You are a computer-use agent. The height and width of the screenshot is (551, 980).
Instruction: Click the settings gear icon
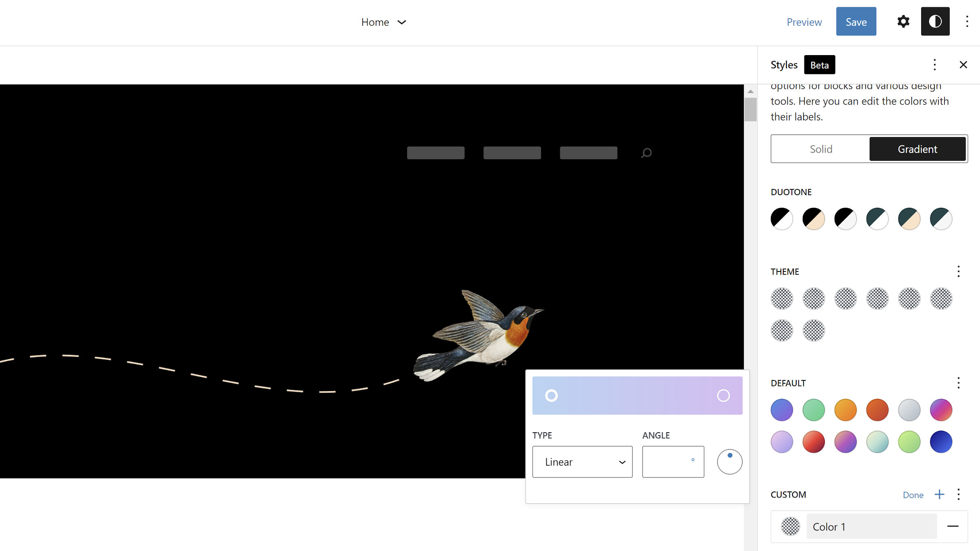click(x=903, y=22)
